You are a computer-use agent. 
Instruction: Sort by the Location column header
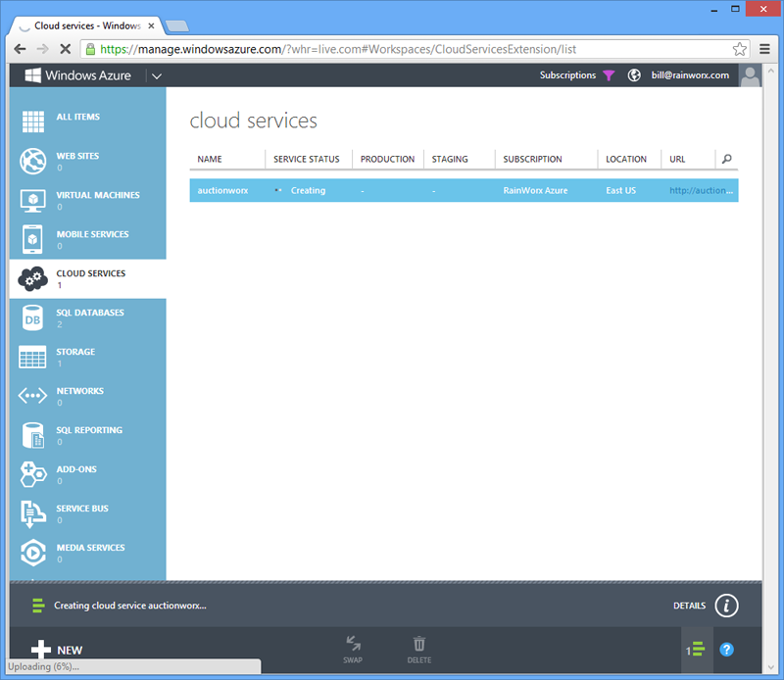pyautogui.click(x=626, y=159)
